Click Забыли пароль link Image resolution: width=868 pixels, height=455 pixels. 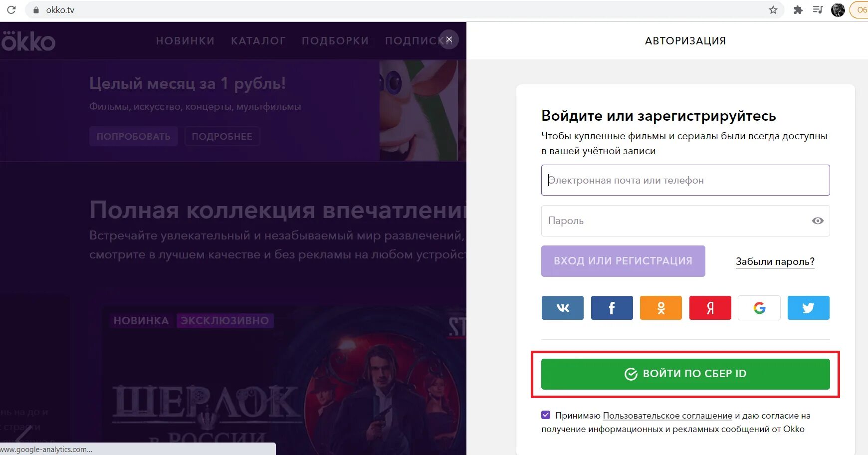[x=775, y=261]
